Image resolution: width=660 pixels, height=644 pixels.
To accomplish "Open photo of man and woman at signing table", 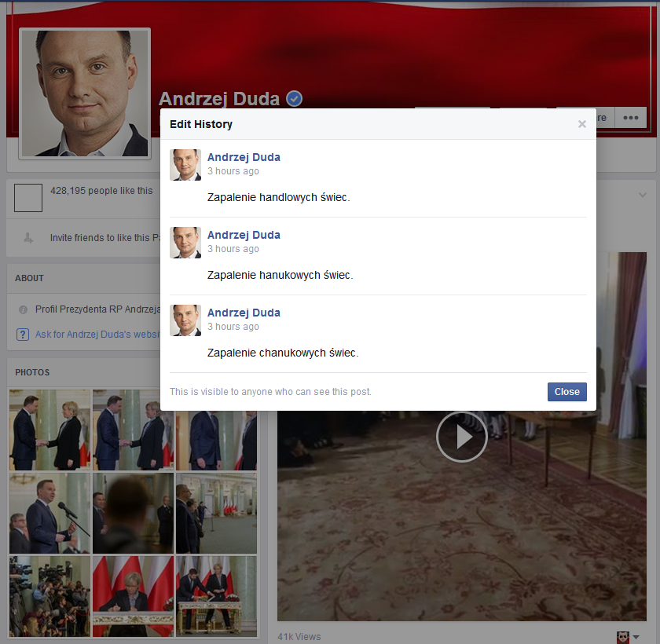I will coord(216,596).
